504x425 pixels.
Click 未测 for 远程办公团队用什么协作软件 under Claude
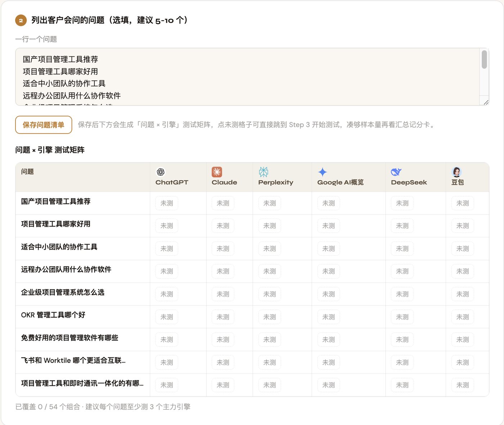[x=223, y=271]
